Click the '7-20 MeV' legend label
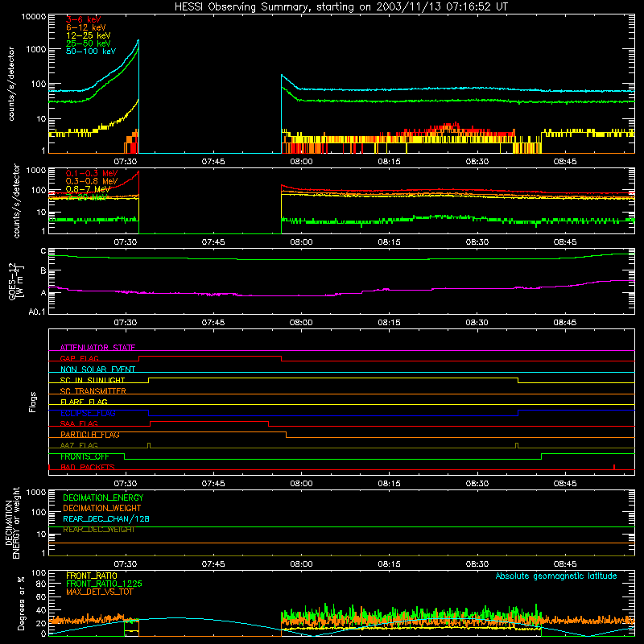Viewport: 644px width, 644px height. point(85,197)
